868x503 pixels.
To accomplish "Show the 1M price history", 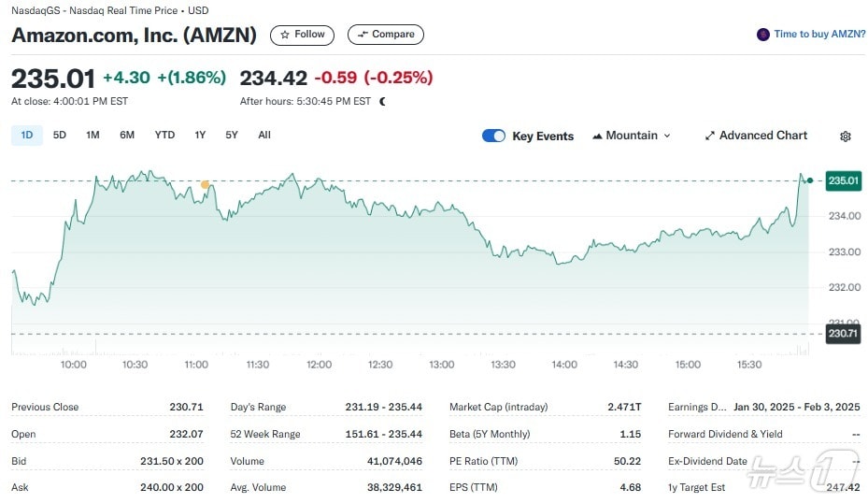I will click(92, 136).
